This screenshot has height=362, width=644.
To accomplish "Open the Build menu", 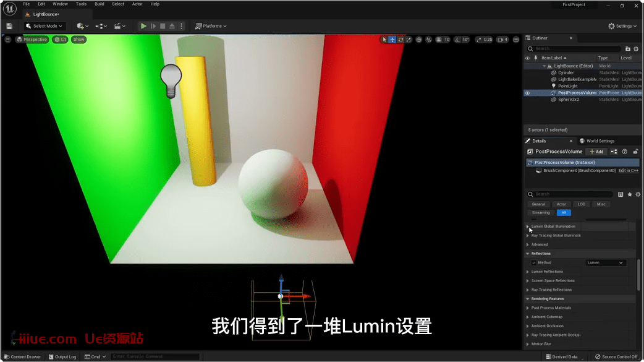I will tap(99, 4).
